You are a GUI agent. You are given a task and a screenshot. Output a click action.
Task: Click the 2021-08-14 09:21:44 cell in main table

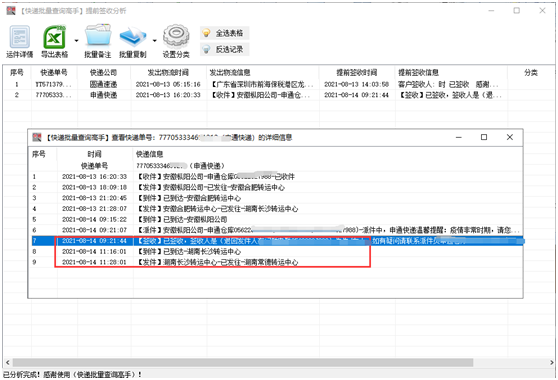(356, 95)
